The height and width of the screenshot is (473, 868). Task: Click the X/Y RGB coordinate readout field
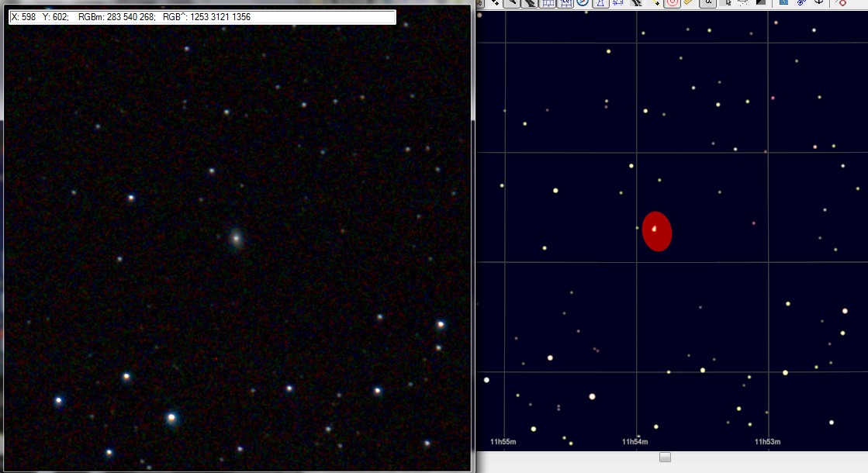(x=202, y=17)
